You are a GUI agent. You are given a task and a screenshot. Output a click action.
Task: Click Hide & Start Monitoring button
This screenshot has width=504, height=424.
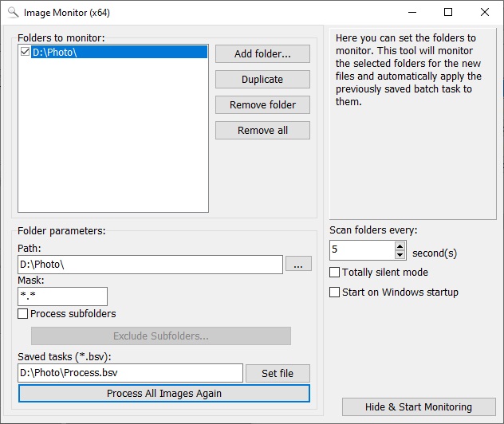pos(419,407)
